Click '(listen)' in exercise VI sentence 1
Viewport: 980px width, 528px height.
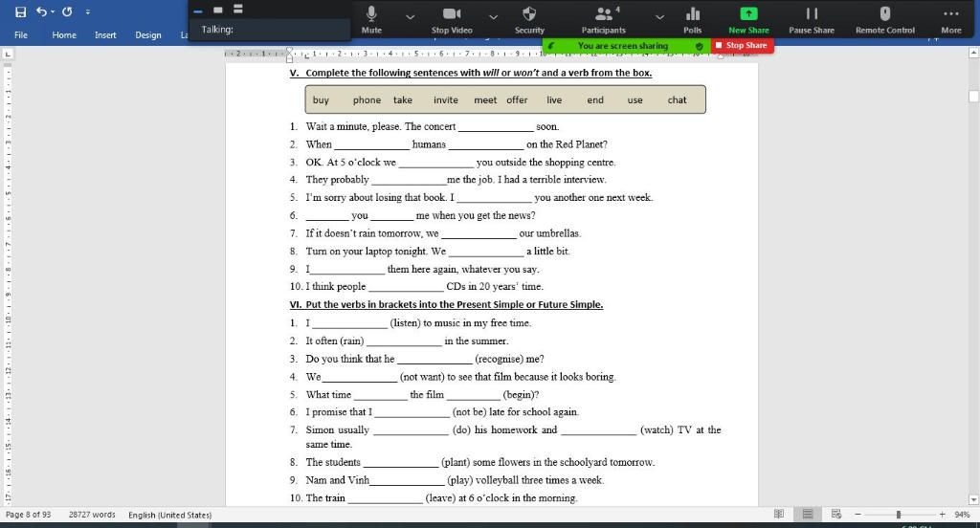[x=405, y=323]
